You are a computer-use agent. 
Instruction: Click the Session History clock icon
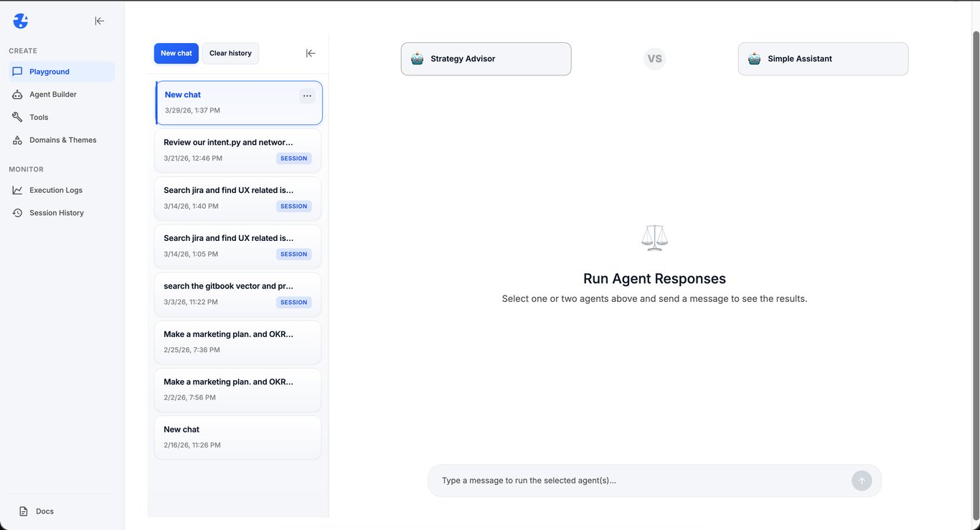pos(17,212)
